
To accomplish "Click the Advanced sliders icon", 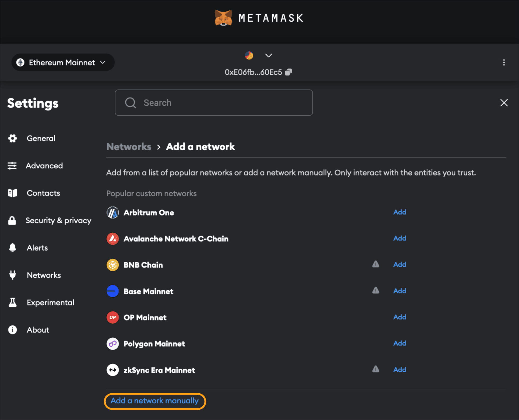I will [12, 166].
